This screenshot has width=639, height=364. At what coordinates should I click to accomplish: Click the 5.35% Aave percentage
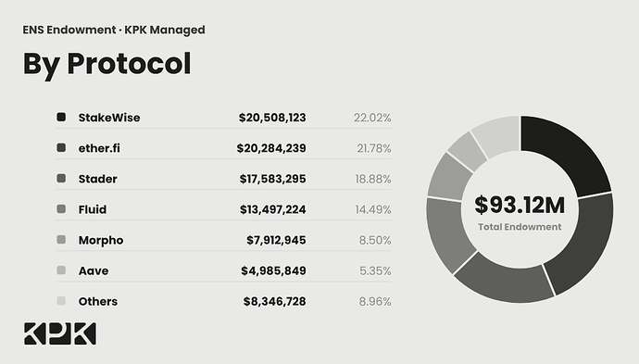[375, 271]
